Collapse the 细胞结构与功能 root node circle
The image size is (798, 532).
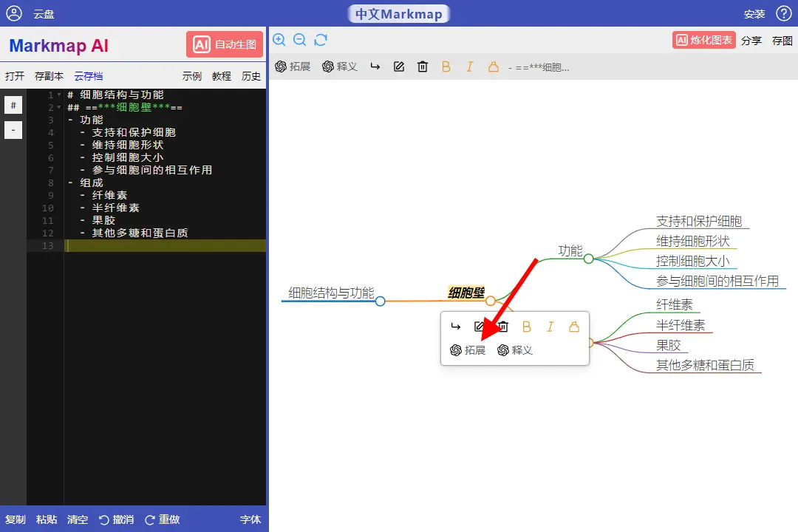(x=381, y=301)
